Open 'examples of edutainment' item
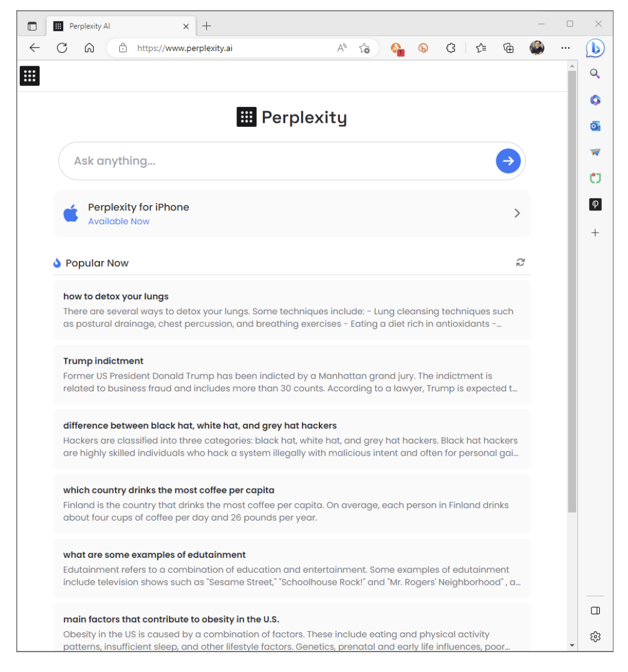Screen dimensions: 628x672 click(x=292, y=568)
